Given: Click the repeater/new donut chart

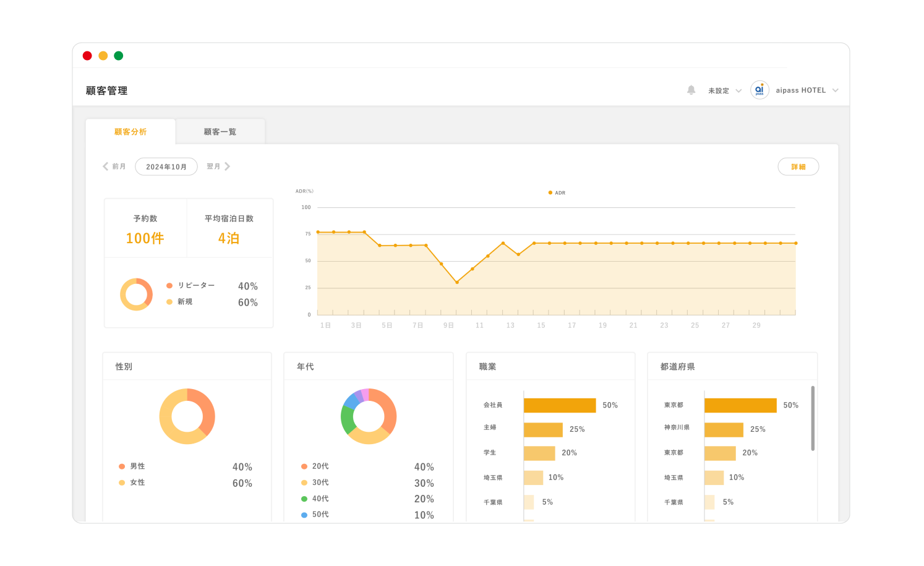Looking at the screenshot, I should pos(136,294).
